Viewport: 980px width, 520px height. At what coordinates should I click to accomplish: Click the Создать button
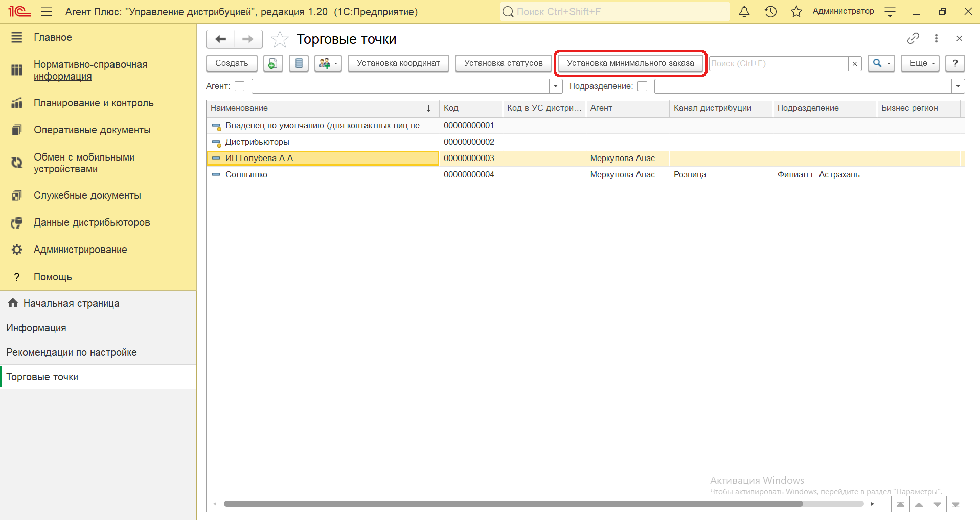232,63
